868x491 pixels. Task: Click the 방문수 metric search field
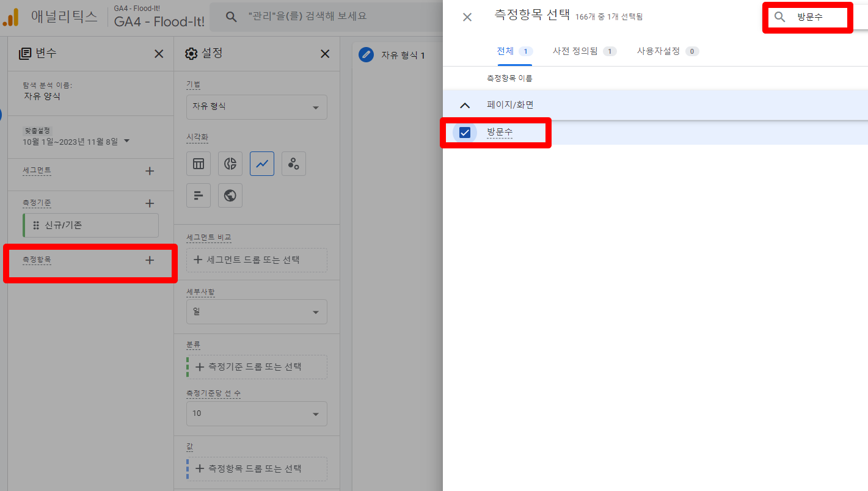tap(819, 17)
